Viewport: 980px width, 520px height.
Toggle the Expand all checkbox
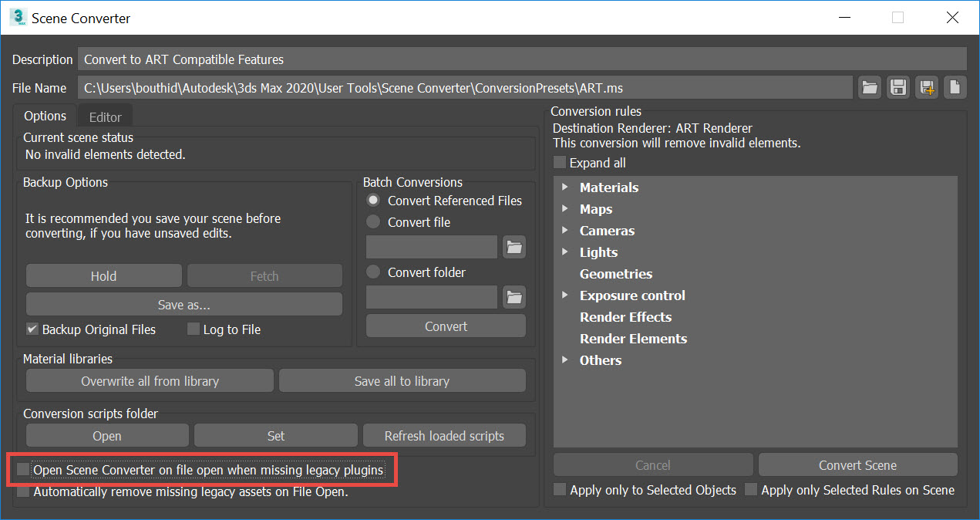point(560,163)
